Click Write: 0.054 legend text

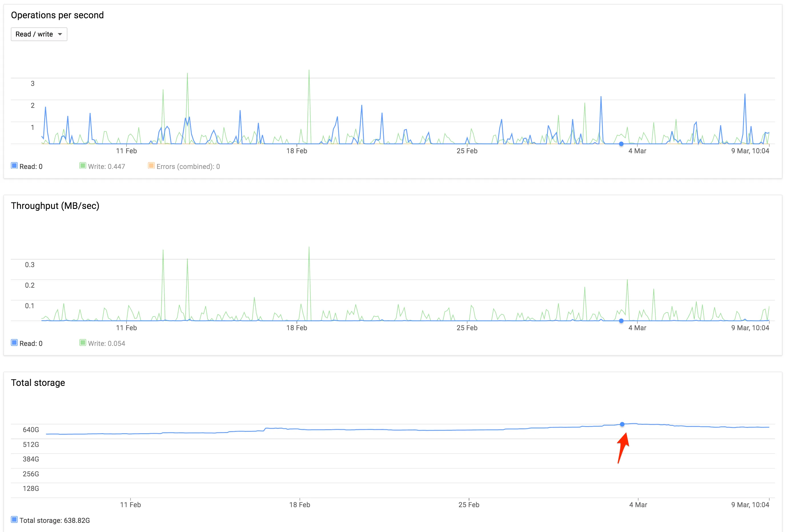coord(106,344)
